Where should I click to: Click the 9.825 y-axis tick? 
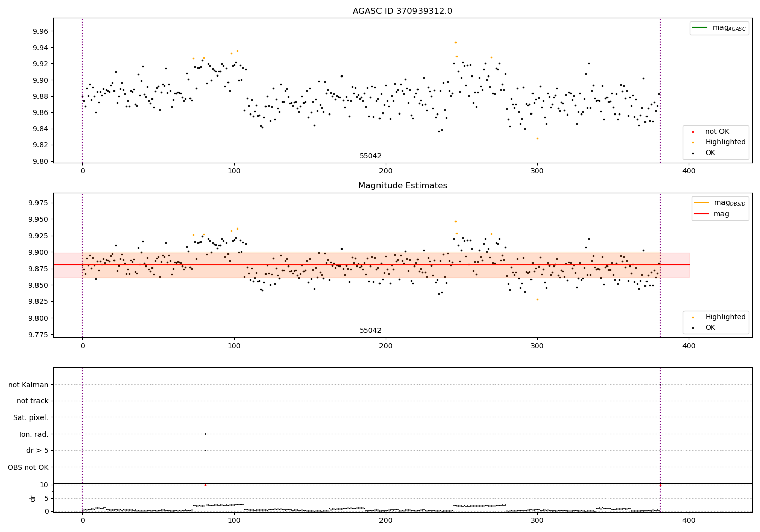click(39, 301)
